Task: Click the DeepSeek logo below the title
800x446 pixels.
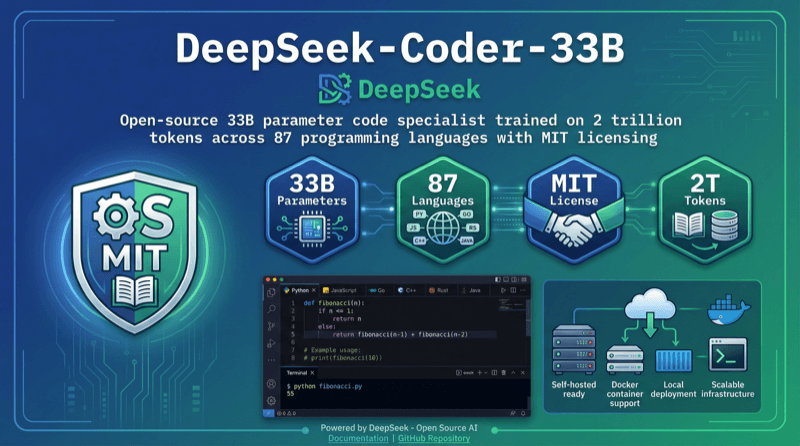Action: click(x=399, y=89)
